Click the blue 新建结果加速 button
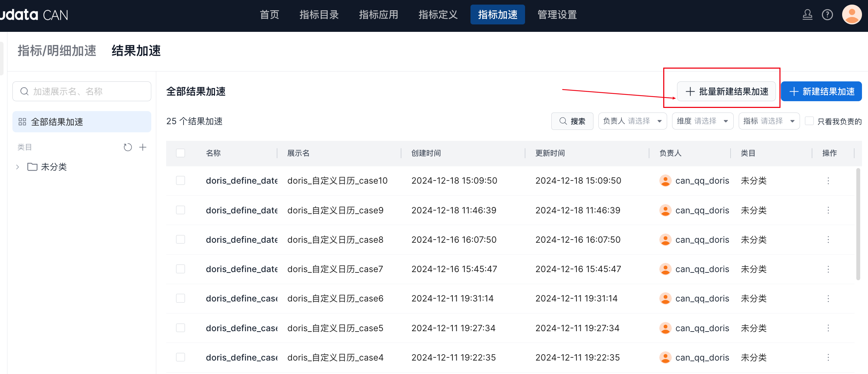The width and height of the screenshot is (868, 374). point(821,92)
